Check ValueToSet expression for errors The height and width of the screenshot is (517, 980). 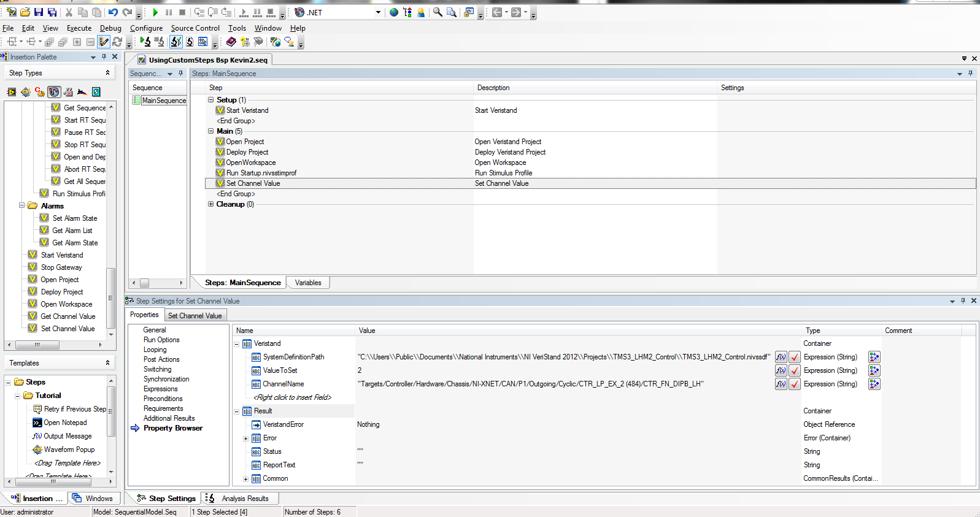tap(795, 370)
